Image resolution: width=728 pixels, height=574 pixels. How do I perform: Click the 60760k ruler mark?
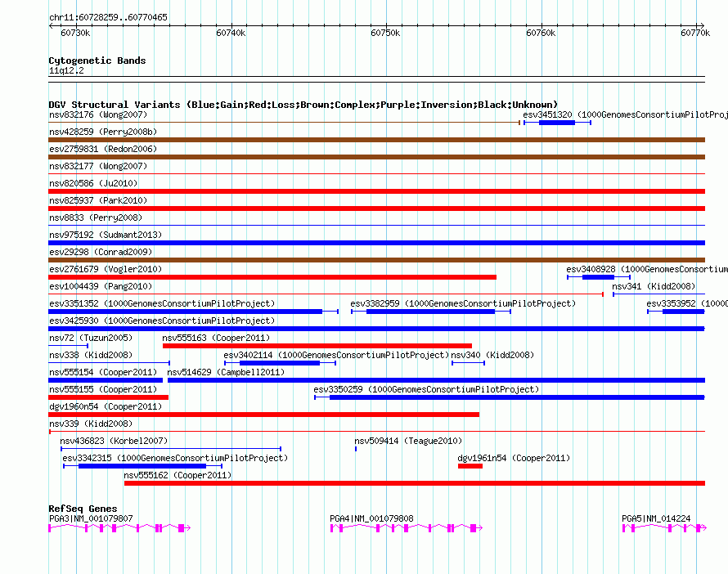tap(541, 33)
